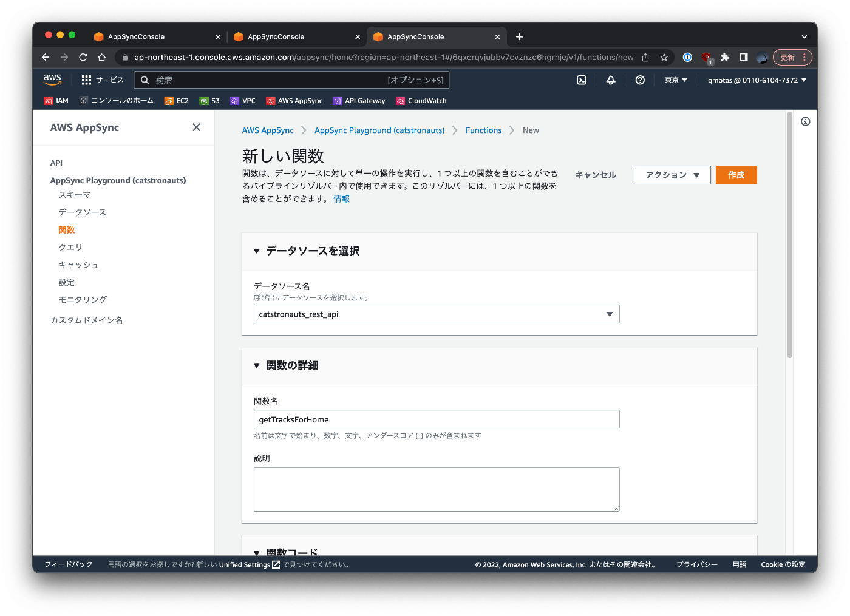Viewport: 850px width, 616px height.
Task: Click browser forward arrow
Action: 64,57
